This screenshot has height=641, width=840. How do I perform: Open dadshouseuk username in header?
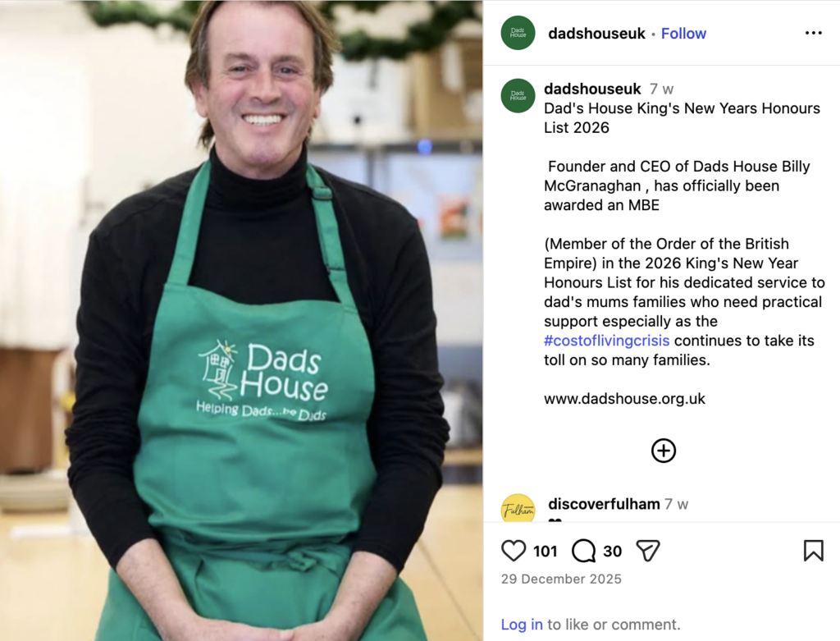[x=597, y=34]
